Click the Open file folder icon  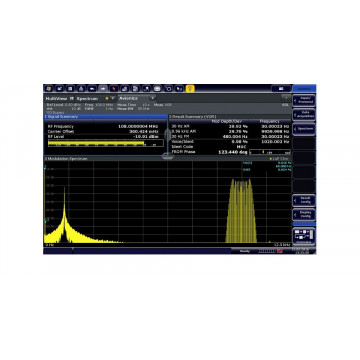[x=59, y=89]
